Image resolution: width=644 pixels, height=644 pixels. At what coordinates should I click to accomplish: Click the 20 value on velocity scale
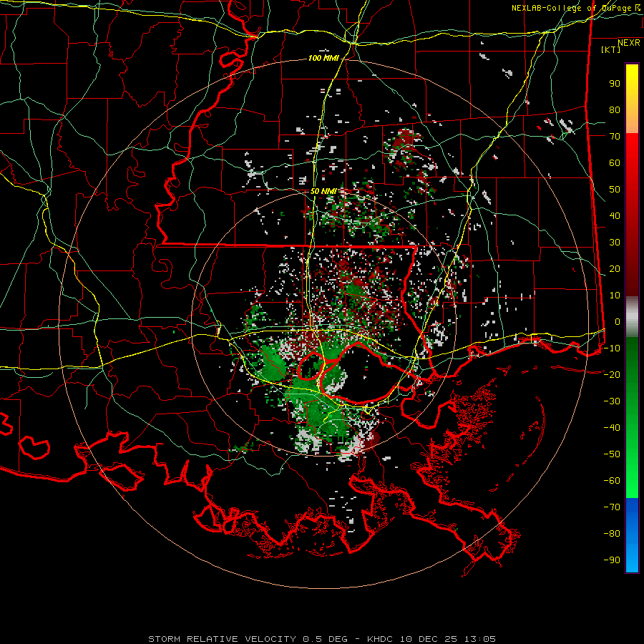tap(615, 268)
